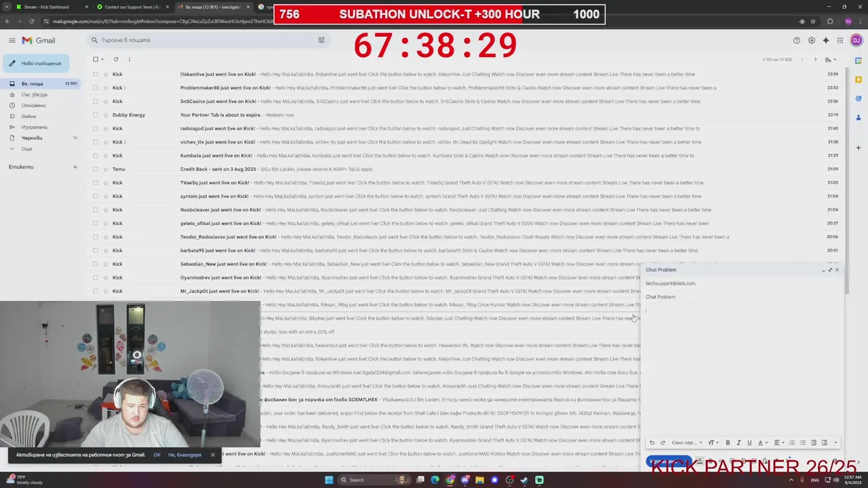Viewport: 868px width, 488px height.
Task: Click OK on desktop notifications prompt
Action: pos(157,455)
